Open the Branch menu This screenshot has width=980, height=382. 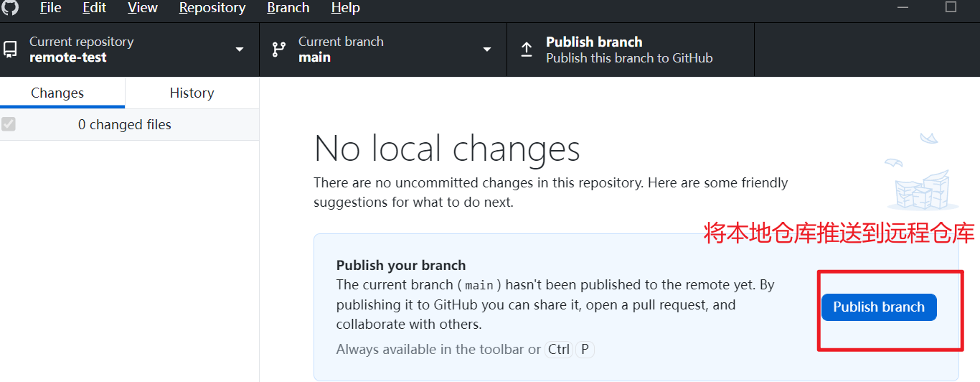pyautogui.click(x=288, y=8)
